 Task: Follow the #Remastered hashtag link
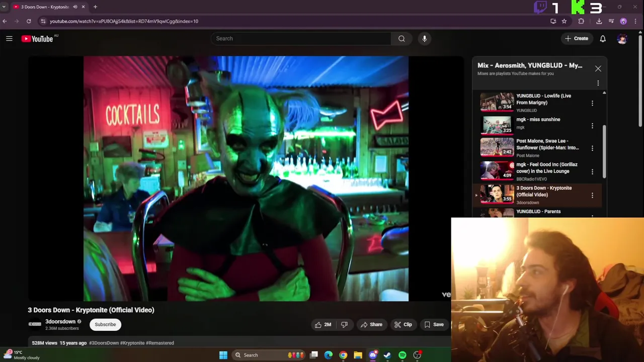coord(160,343)
